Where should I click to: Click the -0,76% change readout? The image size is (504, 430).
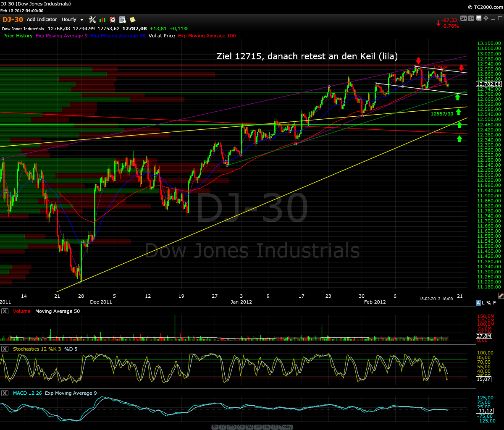[450, 26]
